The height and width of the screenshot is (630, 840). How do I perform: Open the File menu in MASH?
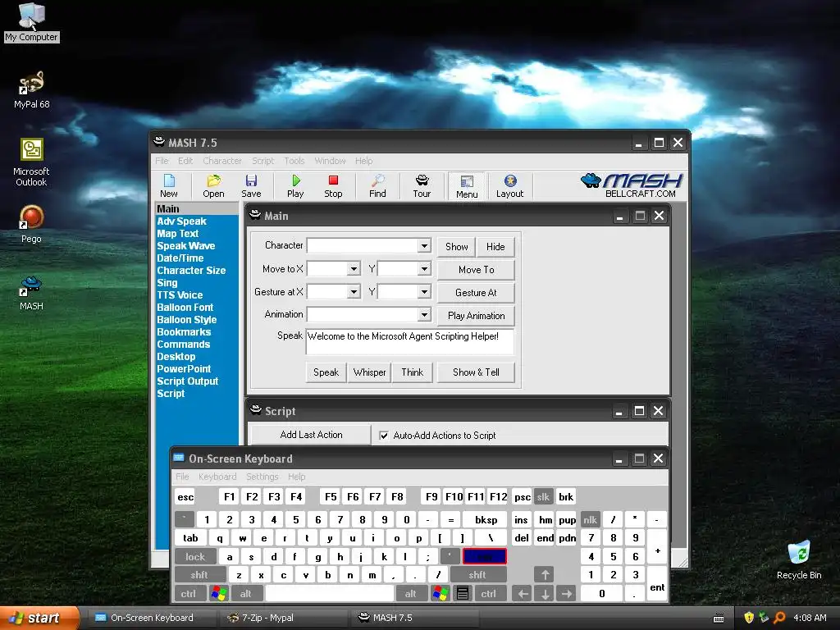click(162, 161)
